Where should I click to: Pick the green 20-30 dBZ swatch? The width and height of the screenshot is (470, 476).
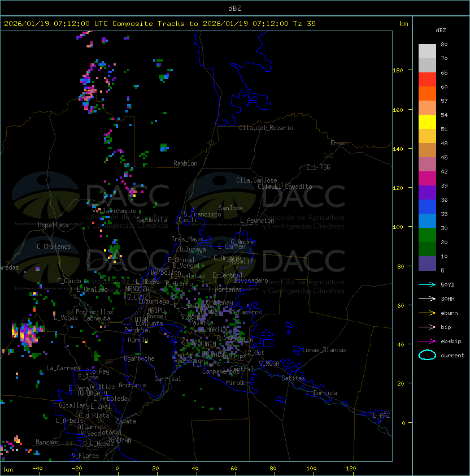427,235
